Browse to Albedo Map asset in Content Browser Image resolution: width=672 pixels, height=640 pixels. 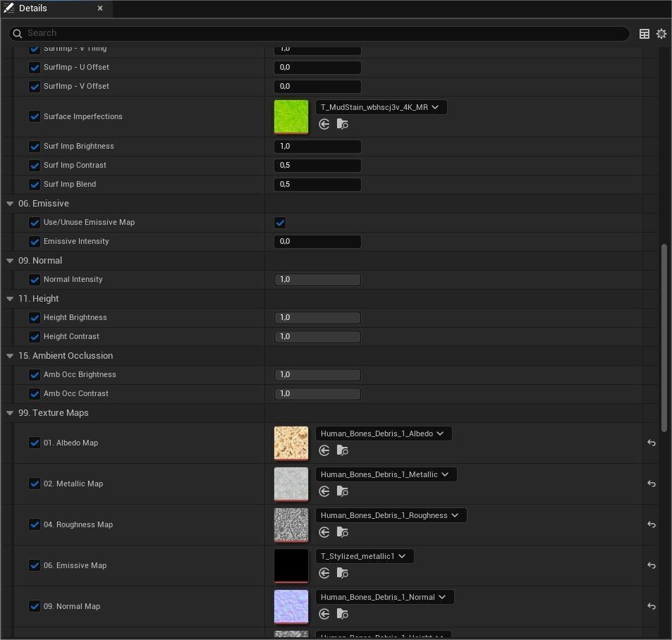(342, 450)
